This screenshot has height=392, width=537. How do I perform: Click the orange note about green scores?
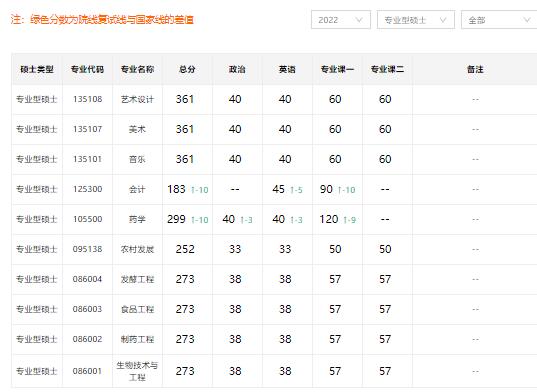[x=102, y=20]
